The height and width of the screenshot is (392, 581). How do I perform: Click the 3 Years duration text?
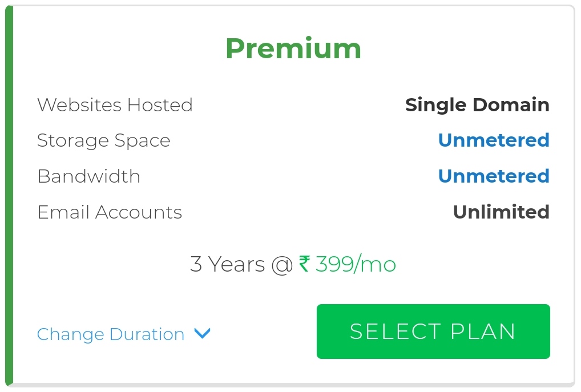point(227,264)
